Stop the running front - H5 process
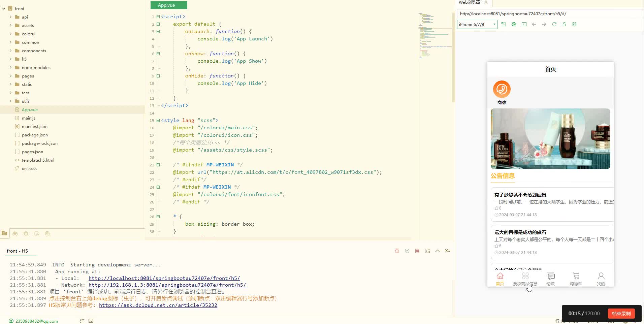The height and width of the screenshot is (324, 644). 417,251
